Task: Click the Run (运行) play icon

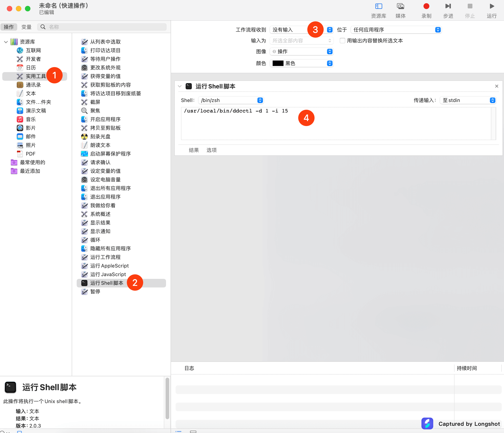Action: pyautogui.click(x=492, y=6)
